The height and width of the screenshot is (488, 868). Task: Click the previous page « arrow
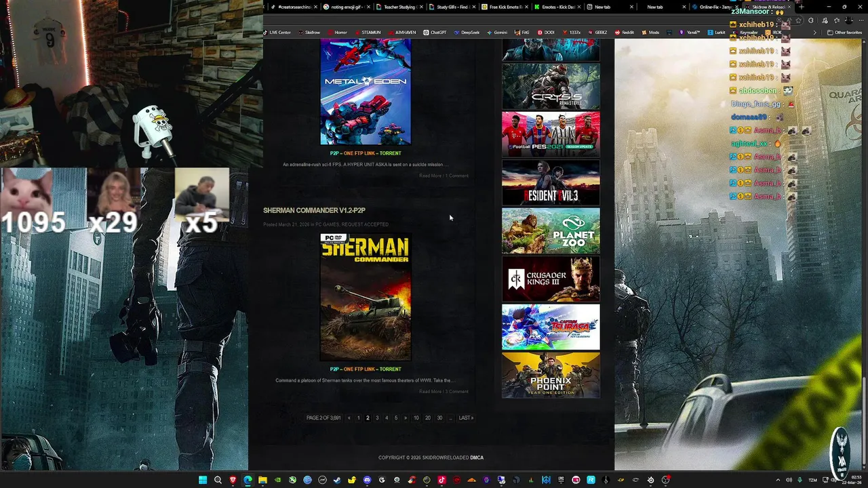click(x=349, y=418)
